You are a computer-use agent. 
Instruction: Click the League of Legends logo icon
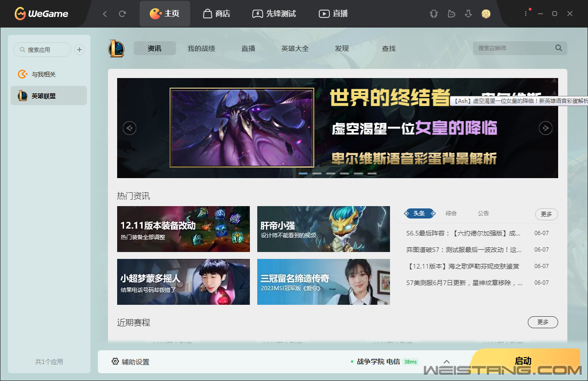116,49
